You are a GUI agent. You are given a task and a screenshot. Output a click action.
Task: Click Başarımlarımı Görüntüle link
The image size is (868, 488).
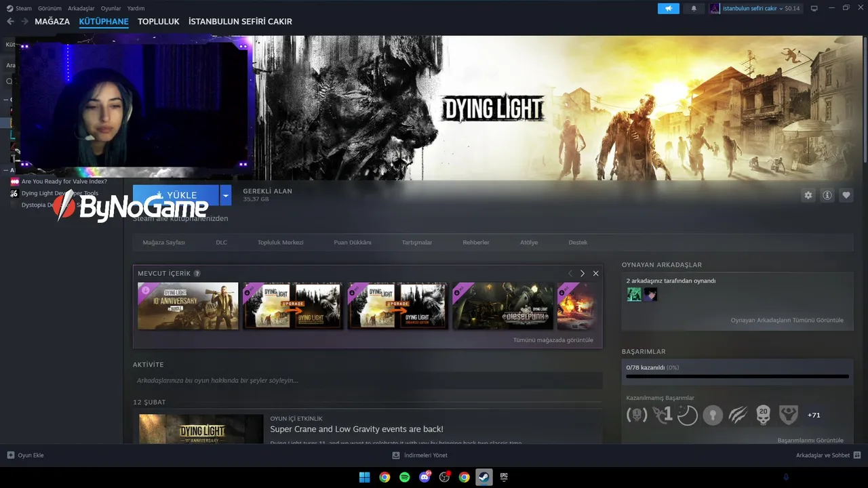pos(810,440)
